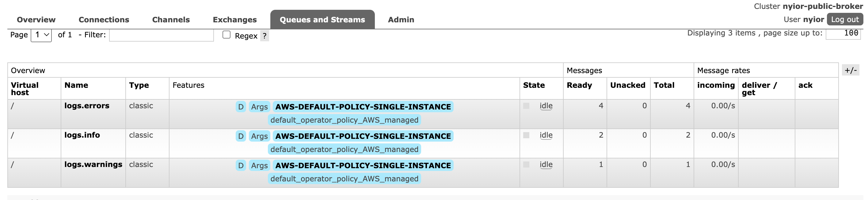Click the cluster name nyior-public-broker

point(823,6)
